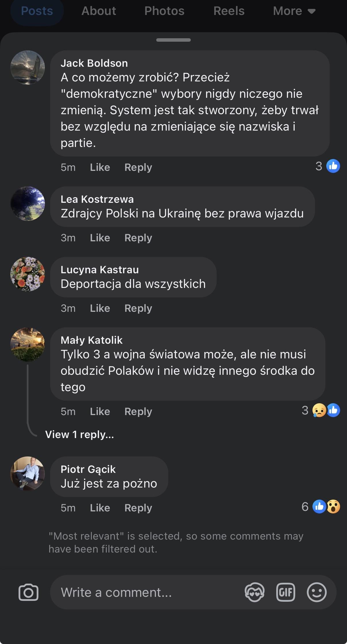Expand the More dropdown menu
Viewport: 347px width, 644px height.
(294, 11)
